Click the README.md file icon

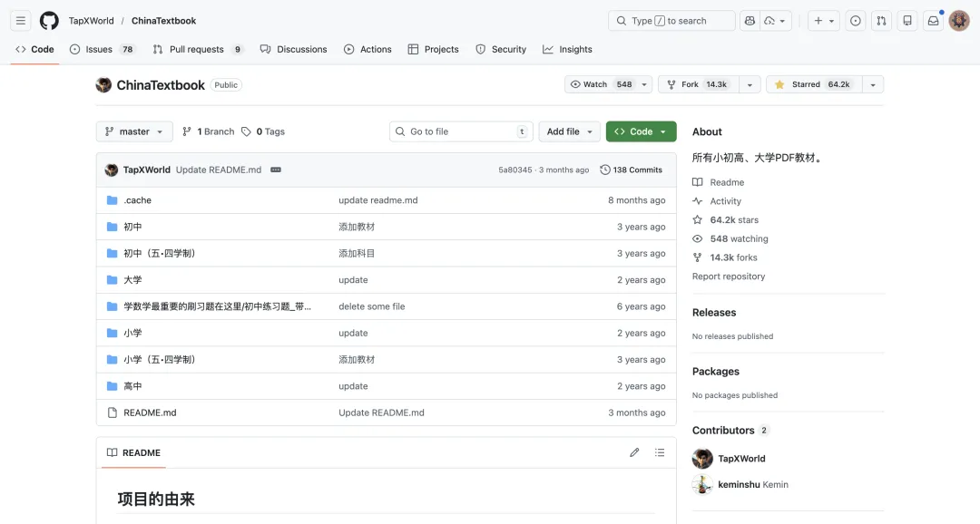(x=112, y=412)
